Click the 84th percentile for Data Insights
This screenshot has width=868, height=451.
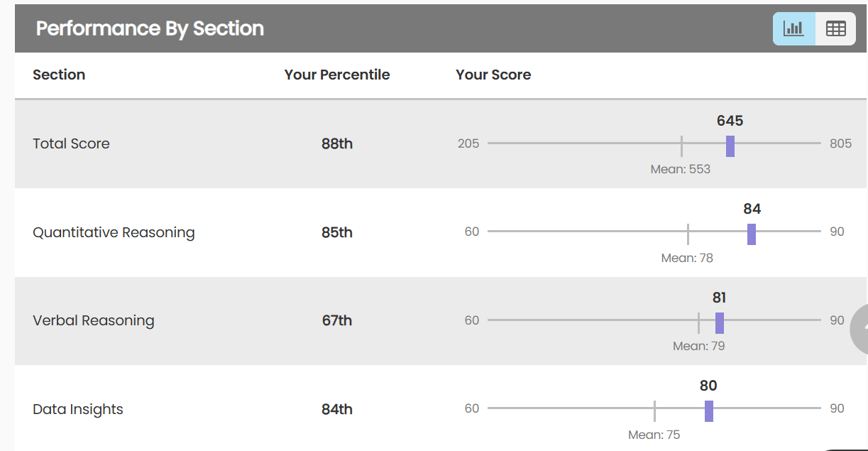[336, 409]
